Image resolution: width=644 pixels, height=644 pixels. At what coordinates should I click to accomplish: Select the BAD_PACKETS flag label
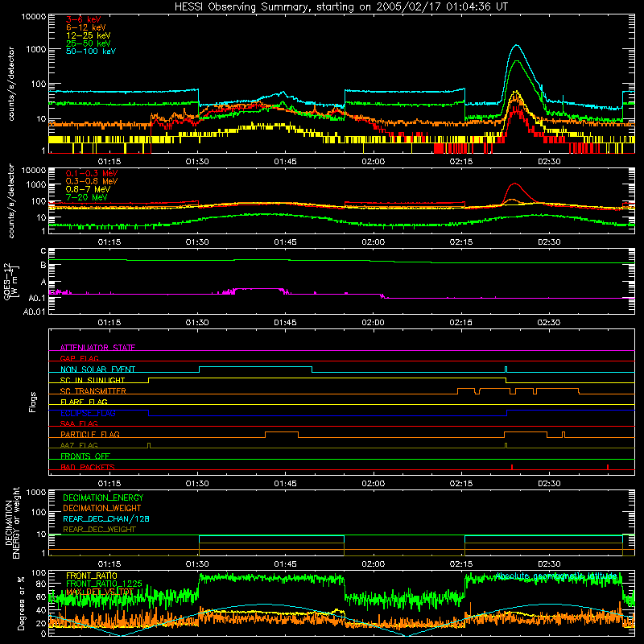click(x=88, y=467)
